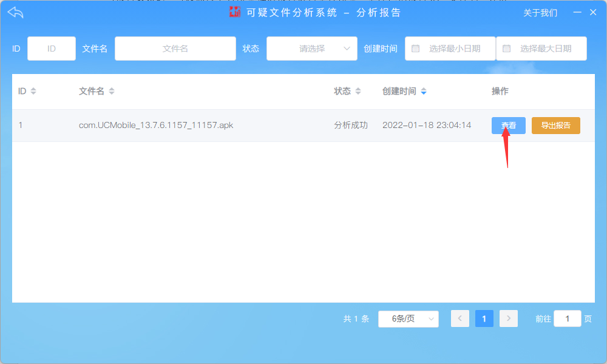The height and width of the screenshot is (364, 607).
Task: Click the app logo in title bar
Action: point(235,12)
